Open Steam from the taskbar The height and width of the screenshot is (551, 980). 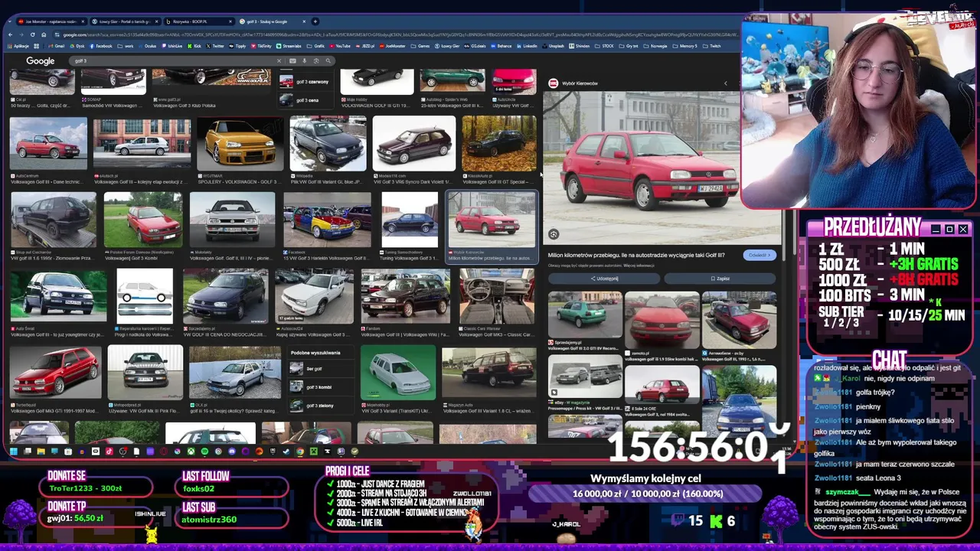click(286, 452)
